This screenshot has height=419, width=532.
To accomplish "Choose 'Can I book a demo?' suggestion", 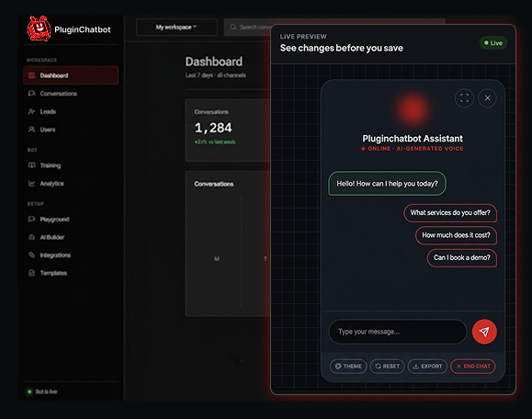I will tap(462, 258).
